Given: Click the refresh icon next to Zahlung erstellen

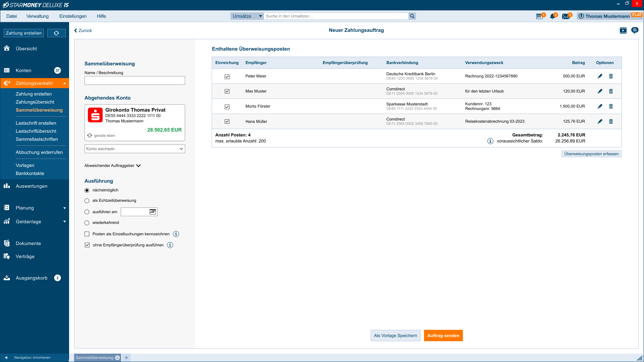Looking at the screenshot, I should pyautogui.click(x=56, y=33).
